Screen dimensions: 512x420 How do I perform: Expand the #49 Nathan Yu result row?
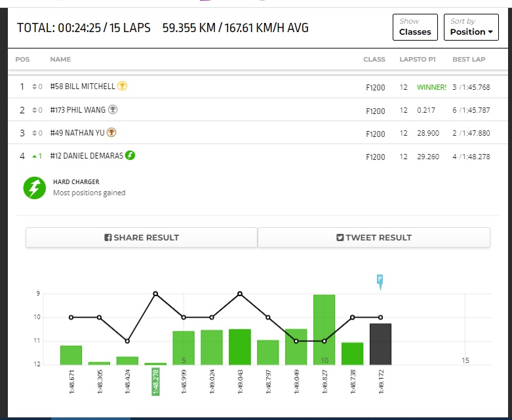pos(258,132)
